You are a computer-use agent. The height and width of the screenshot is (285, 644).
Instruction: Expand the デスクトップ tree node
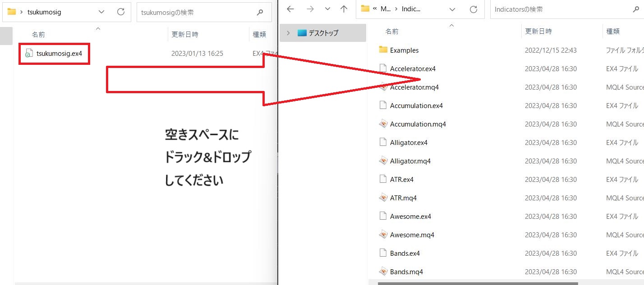point(288,33)
